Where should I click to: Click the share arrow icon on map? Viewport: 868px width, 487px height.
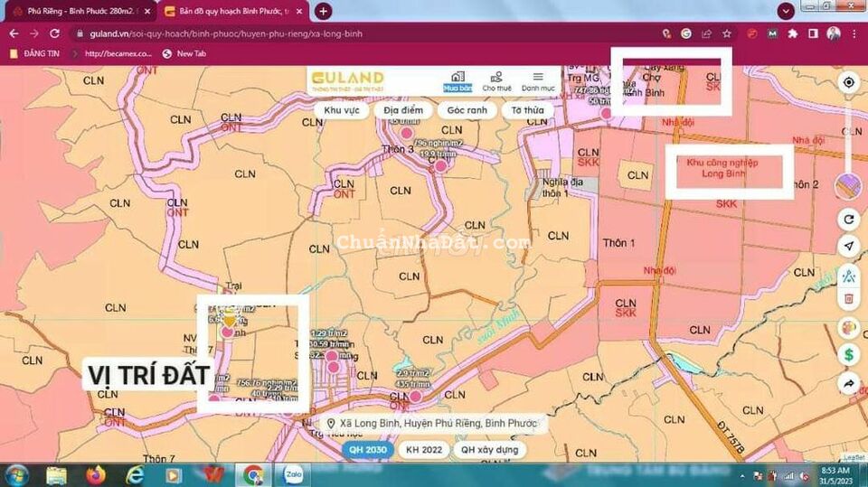point(849,383)
